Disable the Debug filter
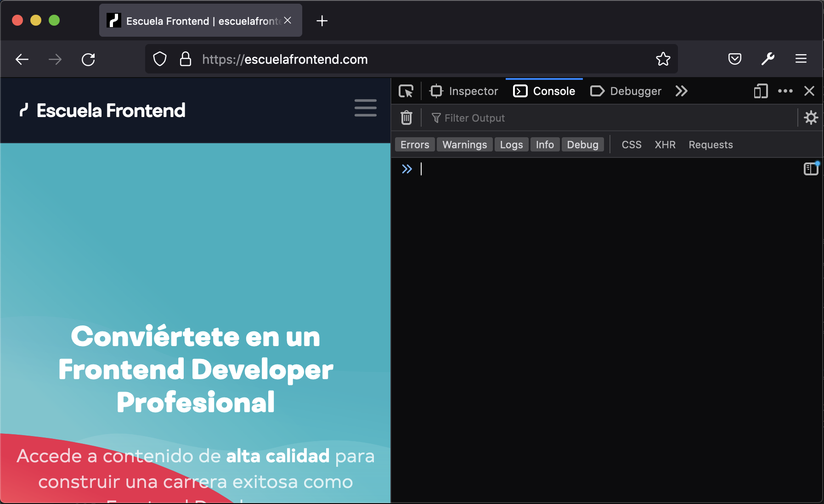 click(x=582, y=144)
